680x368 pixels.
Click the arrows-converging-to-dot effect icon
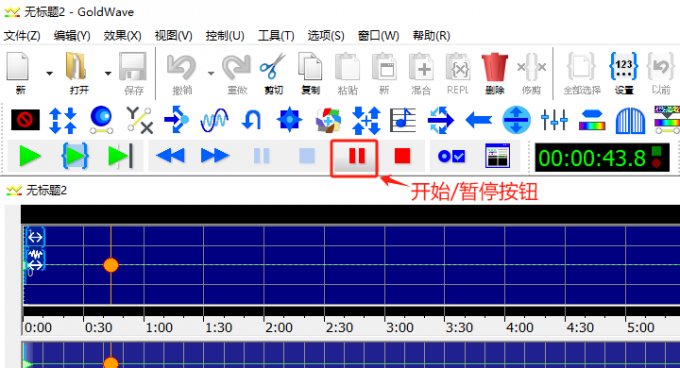[x=177, y=120]
